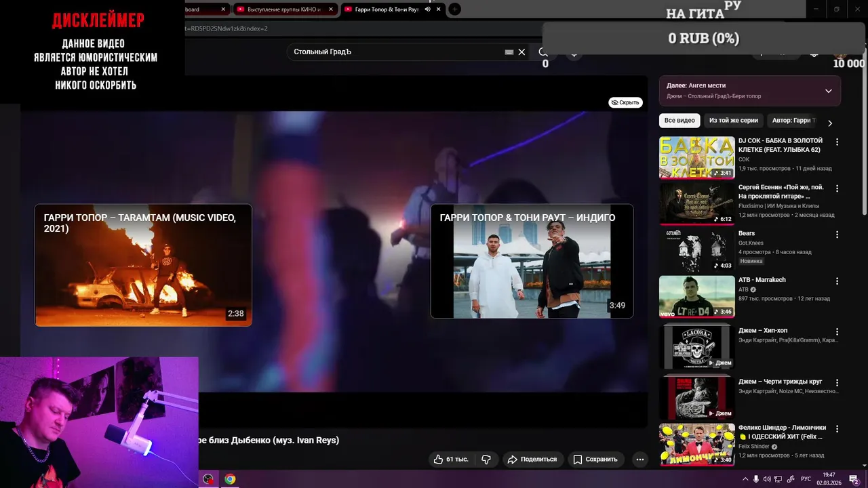Click the Fluxlisimo channel name
The height and width of the screenshot is (488, 868).
(778, 205)
